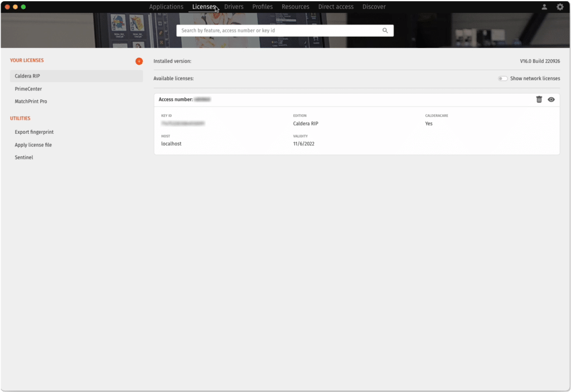
Task: Open Sentinel utility
Action: 23,157
